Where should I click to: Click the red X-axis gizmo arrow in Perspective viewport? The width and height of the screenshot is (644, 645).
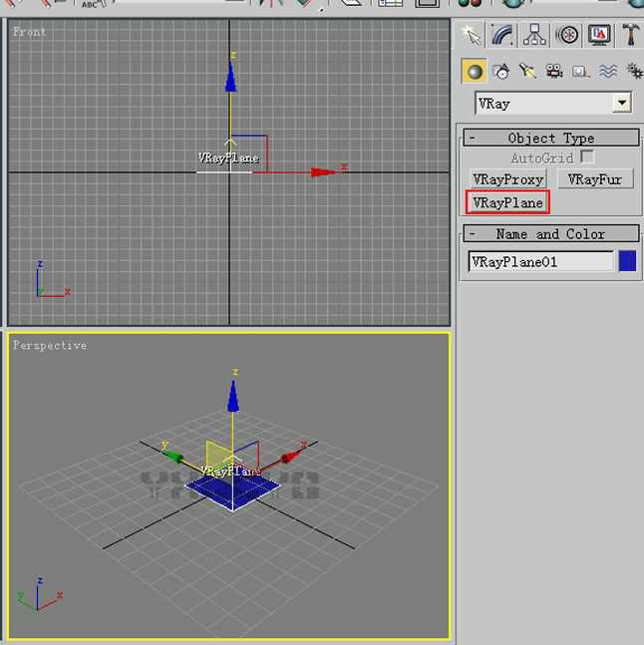point(291,457)
